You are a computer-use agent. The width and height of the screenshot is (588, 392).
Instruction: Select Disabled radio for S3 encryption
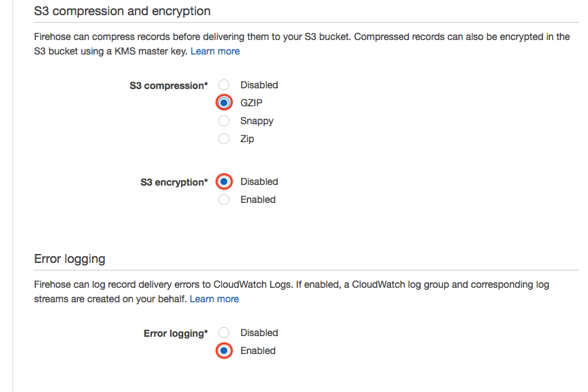[224, 182]
